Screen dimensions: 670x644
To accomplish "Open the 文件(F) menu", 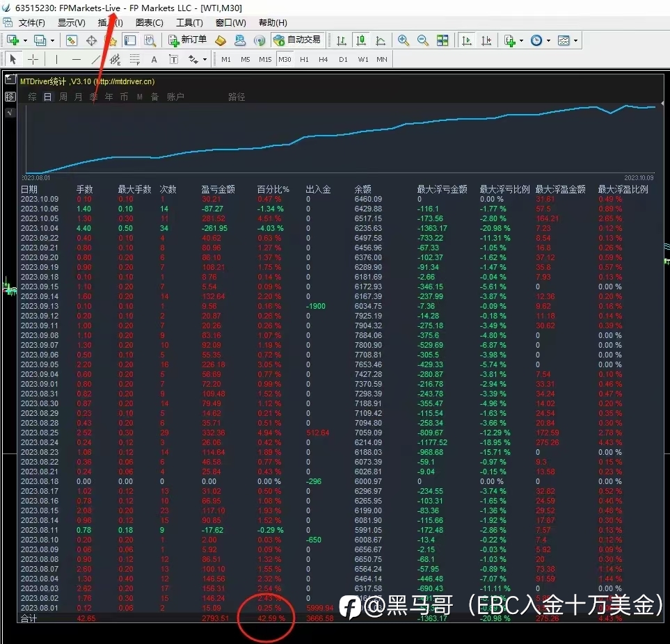I will coord(32,23).
